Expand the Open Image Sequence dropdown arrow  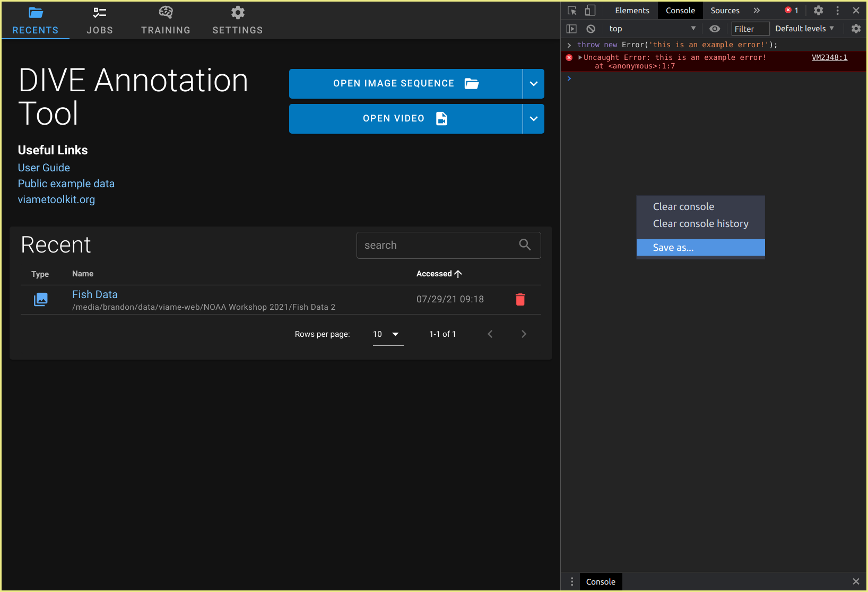[x=534, y=84]
